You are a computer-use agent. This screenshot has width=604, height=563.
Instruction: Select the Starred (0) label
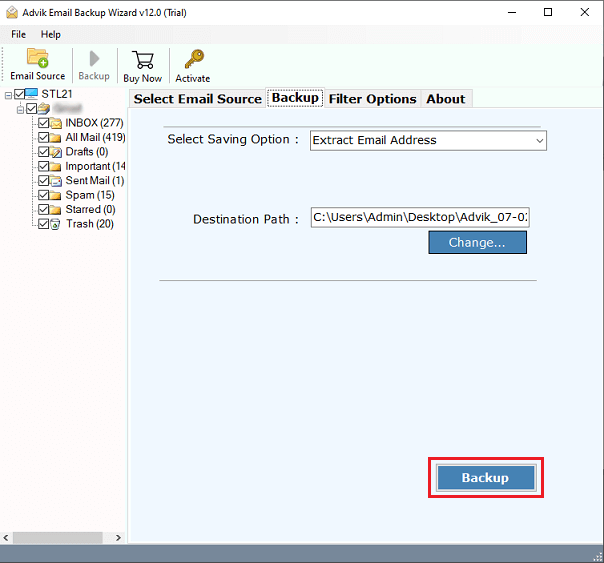(x=90, y=209)
